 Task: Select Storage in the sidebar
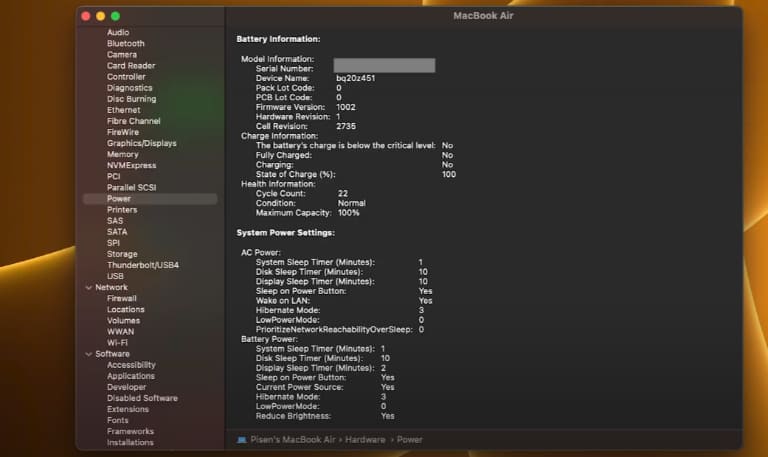click(x=122, y=254)
